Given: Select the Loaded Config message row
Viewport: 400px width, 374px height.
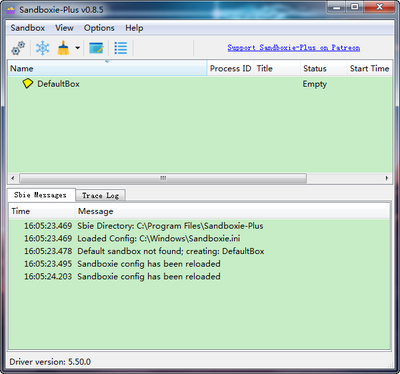Looking at the screenshot, I should 199,238.
